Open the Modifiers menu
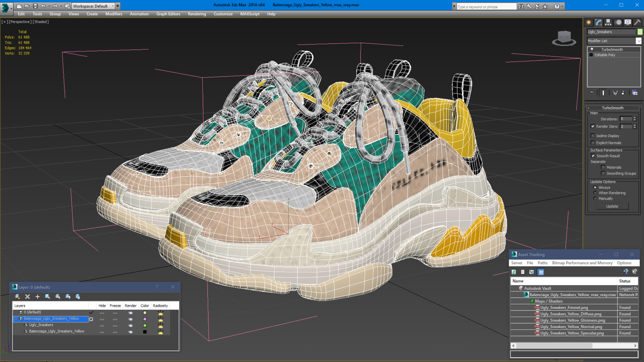 (114, 14)
